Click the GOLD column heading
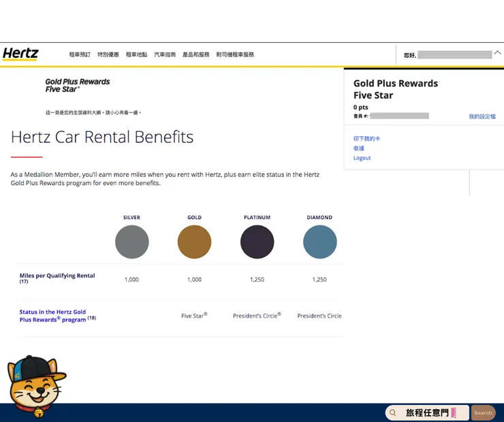 [x=195, y=217]
